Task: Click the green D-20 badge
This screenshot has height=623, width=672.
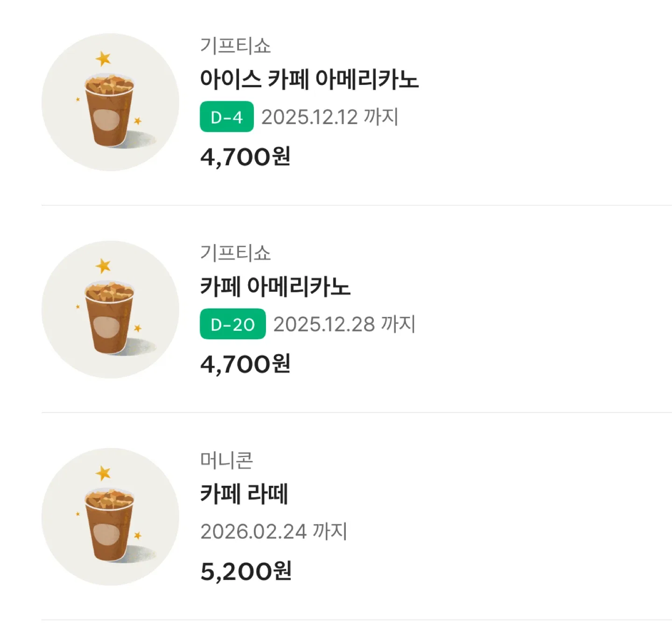Action: (x=232, y=324)
